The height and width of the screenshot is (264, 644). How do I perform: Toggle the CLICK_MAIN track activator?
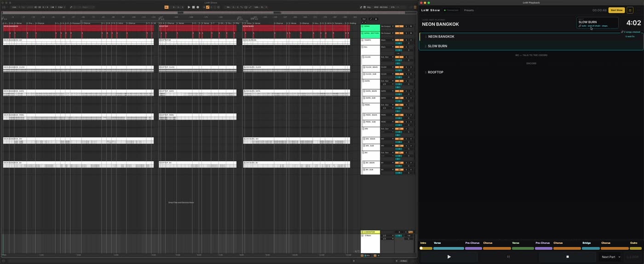coord(399,67)
